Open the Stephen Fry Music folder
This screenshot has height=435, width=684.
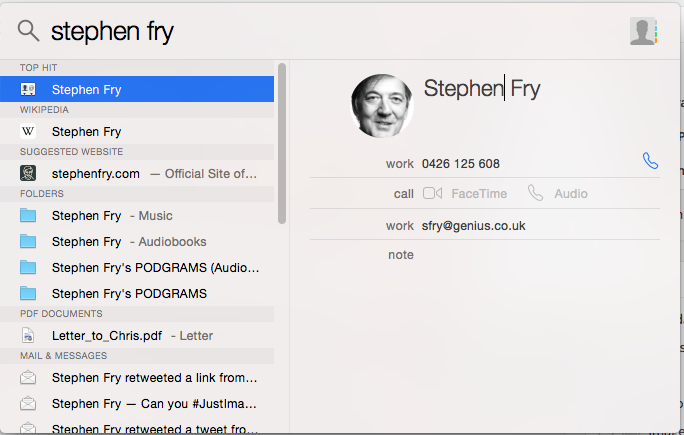pyautogui.click(x=137, y=216)
